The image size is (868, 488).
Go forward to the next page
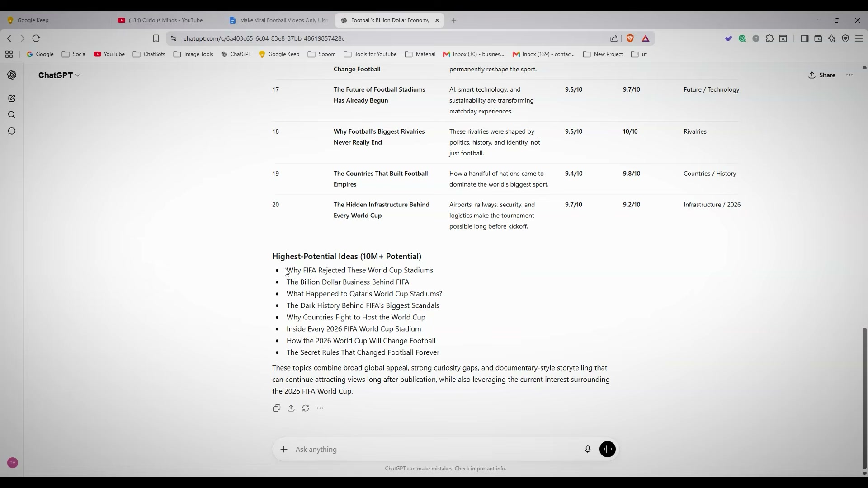point(22,38)
